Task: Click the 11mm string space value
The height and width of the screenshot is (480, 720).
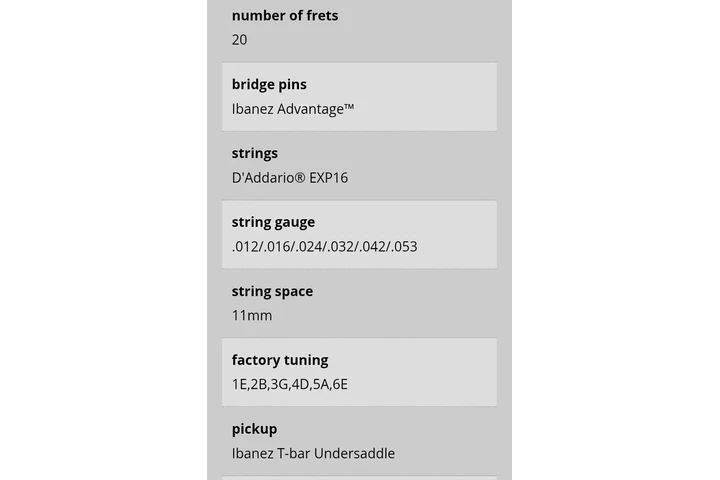Action: pos(252,315)
